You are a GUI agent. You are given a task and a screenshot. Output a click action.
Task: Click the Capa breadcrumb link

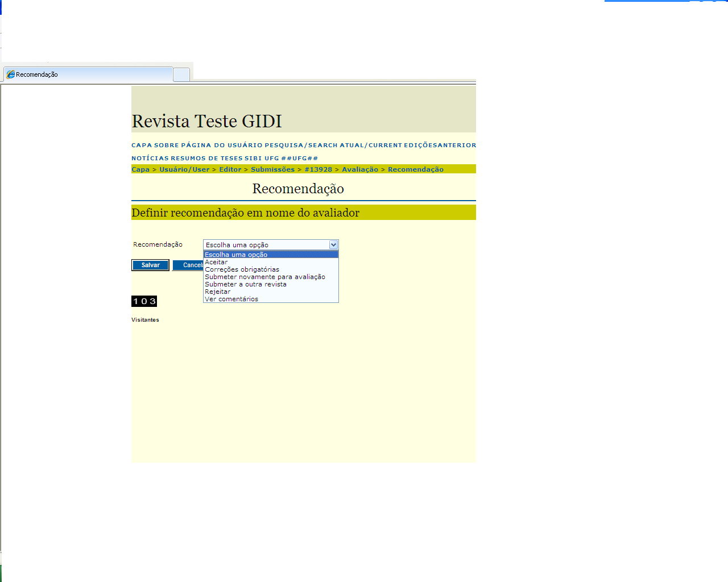[x=140, y=169]
